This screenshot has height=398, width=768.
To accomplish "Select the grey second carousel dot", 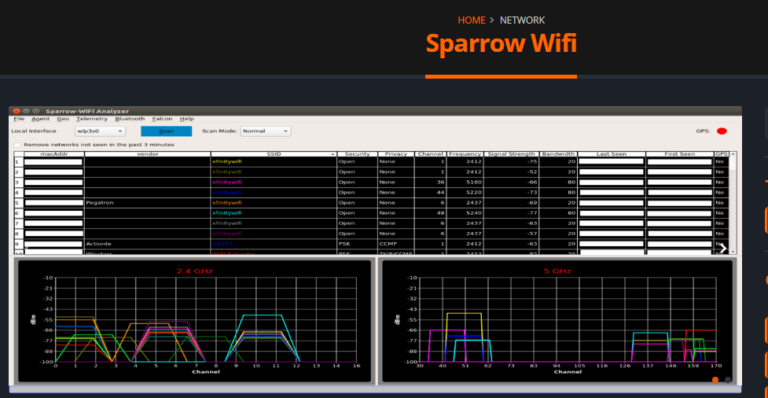I will point(728,380).
